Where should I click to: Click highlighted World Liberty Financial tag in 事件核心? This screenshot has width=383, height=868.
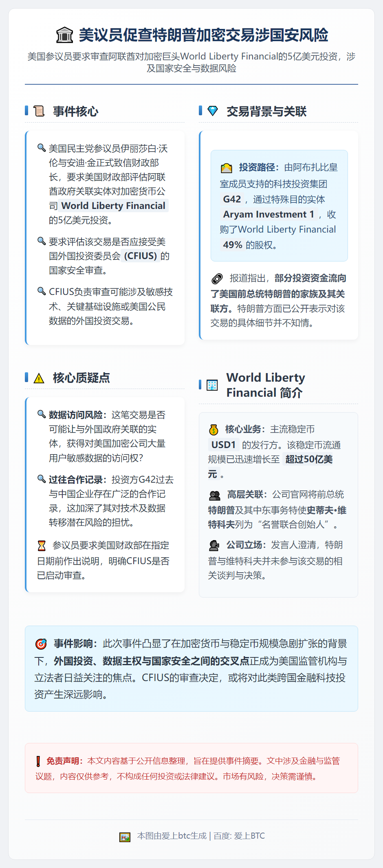click(x=113, y=206)
